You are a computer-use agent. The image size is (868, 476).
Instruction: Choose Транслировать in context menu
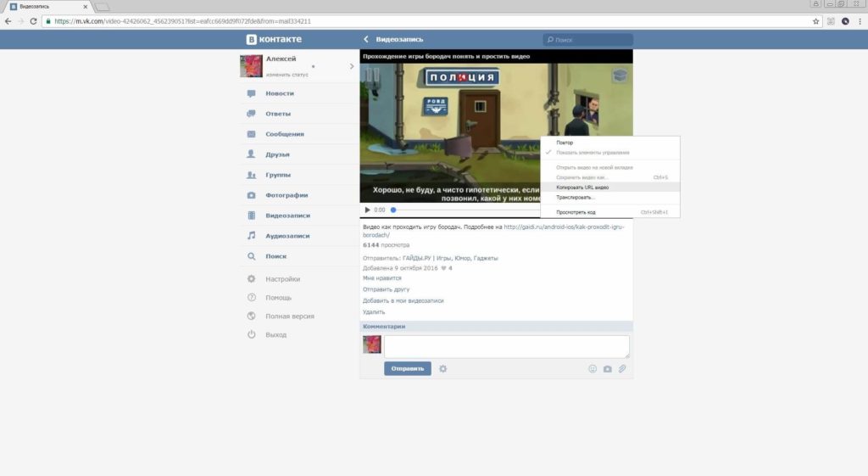coord(610,197)
